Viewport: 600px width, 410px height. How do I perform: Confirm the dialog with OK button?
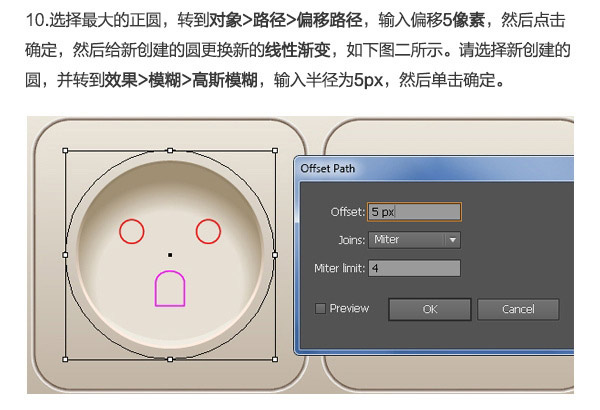tap(430, 309)
